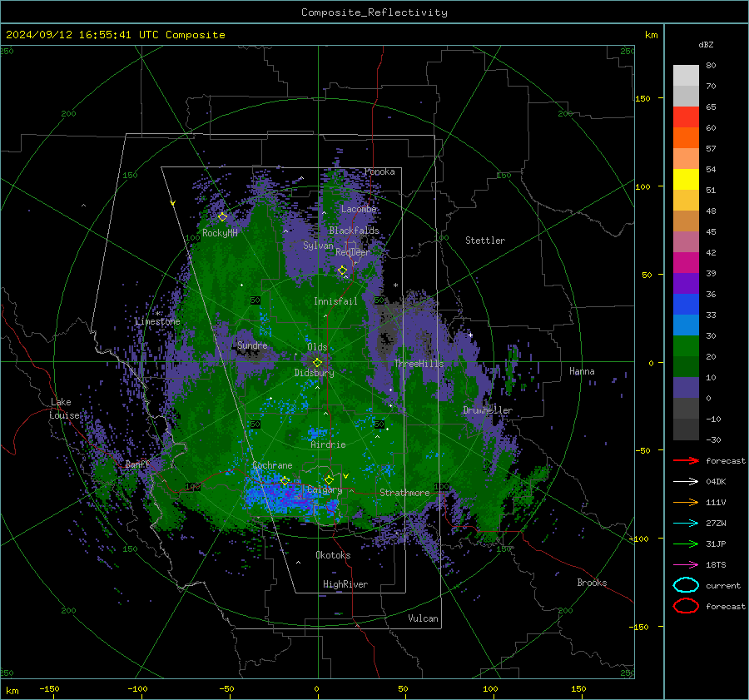Click the cyan current oval icon
This screenshot has height=700, width=749.
point(686,585)
